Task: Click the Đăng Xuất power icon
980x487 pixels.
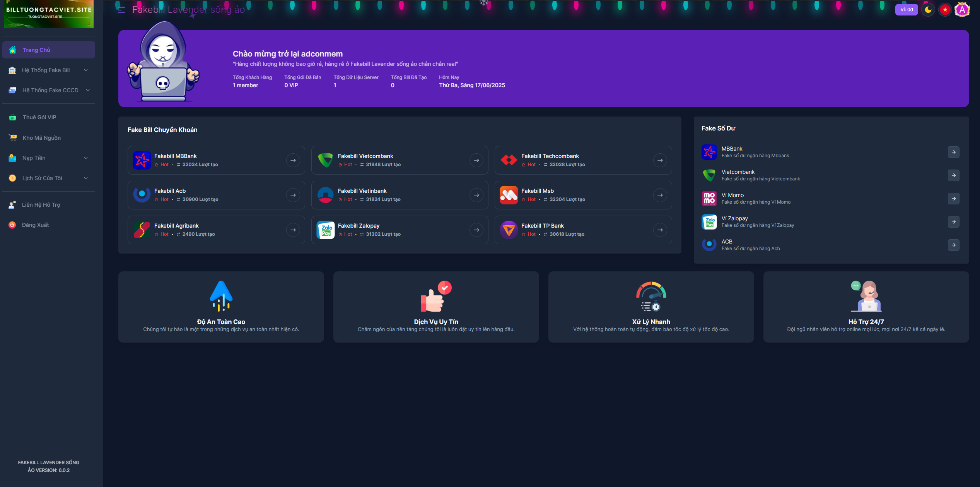Action: 13,225
